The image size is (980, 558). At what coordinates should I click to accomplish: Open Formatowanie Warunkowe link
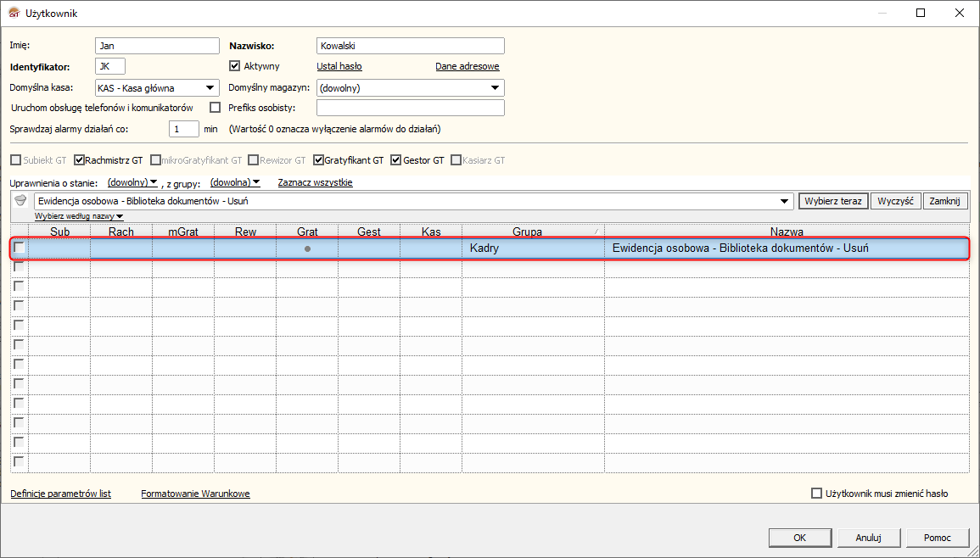click(196, 494)
